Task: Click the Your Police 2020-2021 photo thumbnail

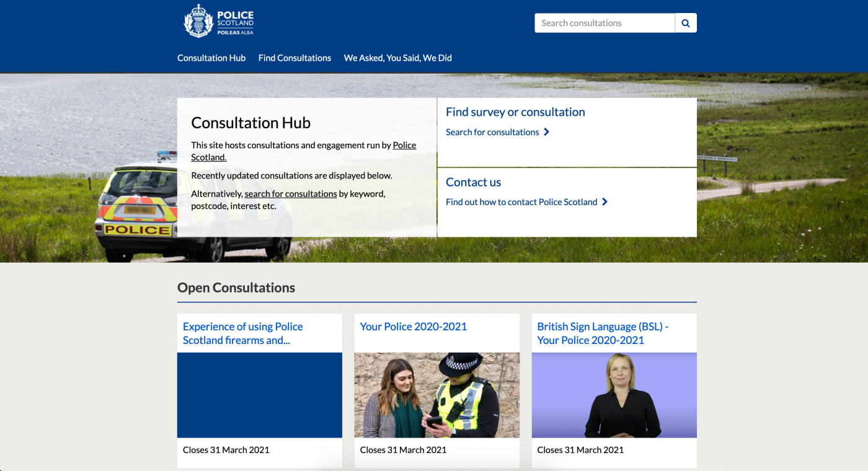Action: point(436,395)
